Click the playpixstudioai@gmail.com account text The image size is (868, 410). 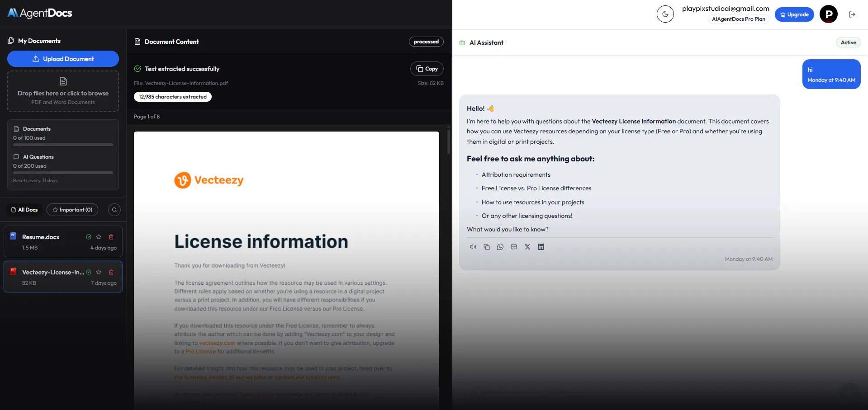click(x=726, y=9)
